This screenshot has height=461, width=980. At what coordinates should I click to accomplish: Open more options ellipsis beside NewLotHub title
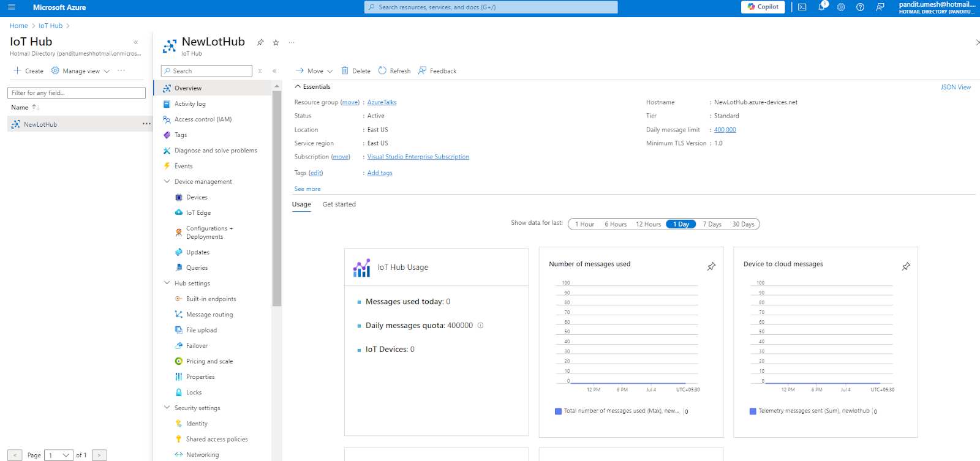click(292, 42)
